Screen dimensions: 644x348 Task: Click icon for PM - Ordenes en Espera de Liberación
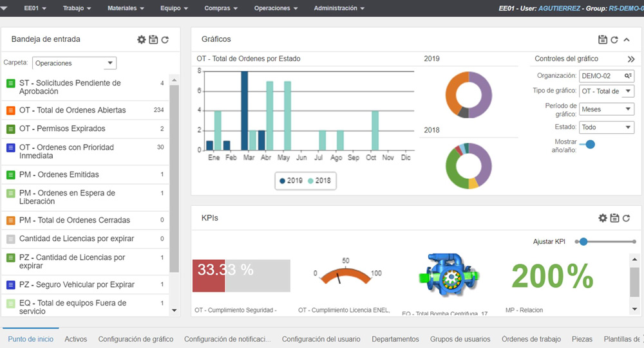pyautogui.click(x=11, y=193)
